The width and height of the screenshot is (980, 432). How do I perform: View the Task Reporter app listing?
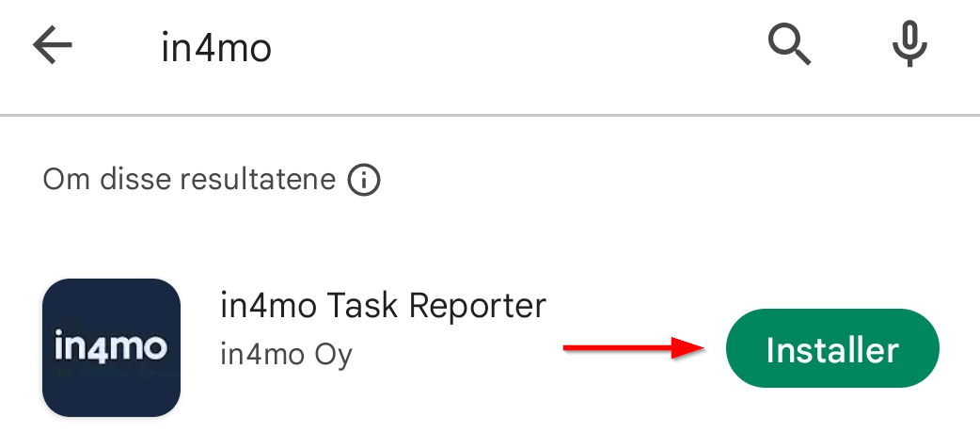click(382, 306)
